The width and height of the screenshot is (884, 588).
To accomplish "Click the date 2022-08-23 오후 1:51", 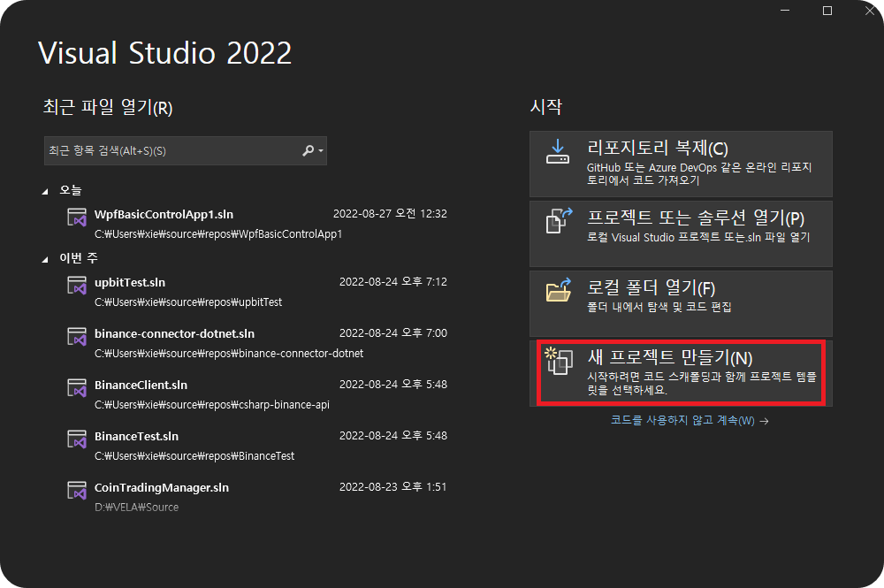I will (393, 487).
